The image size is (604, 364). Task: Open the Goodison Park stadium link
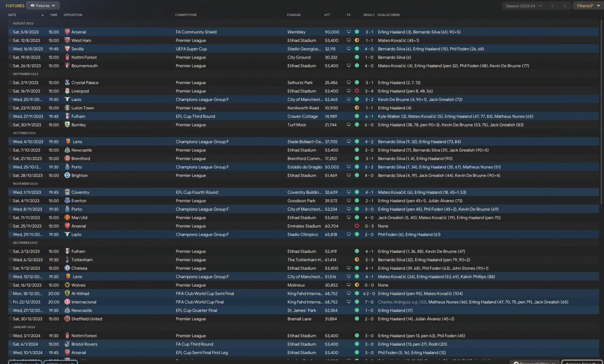302,201
